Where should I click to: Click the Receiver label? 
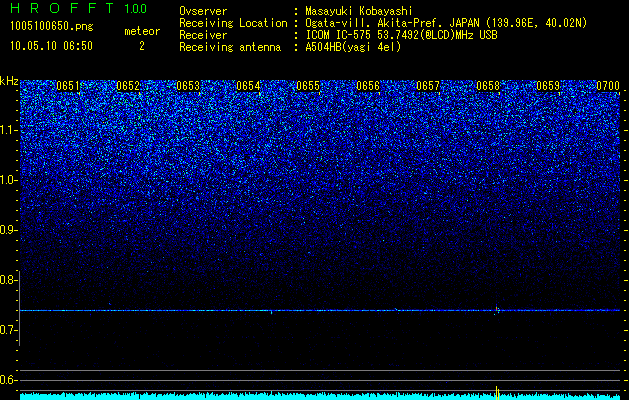point(203,35)
